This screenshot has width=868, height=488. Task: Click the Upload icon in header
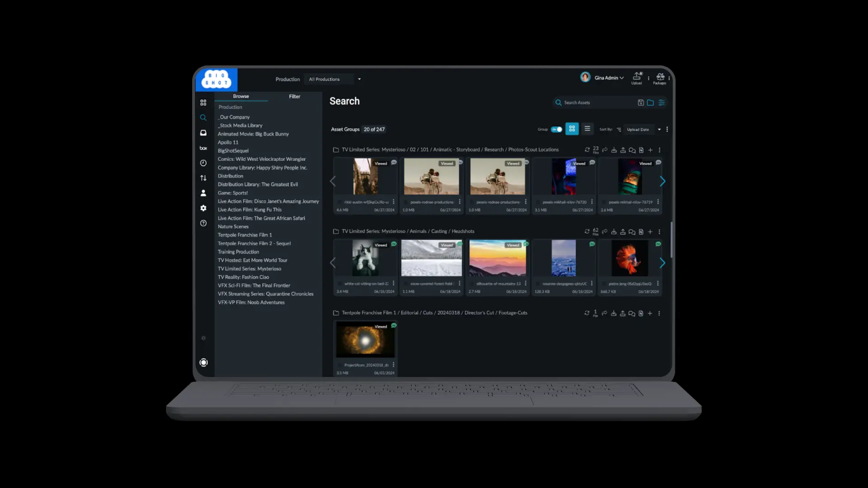coord(637,77)
